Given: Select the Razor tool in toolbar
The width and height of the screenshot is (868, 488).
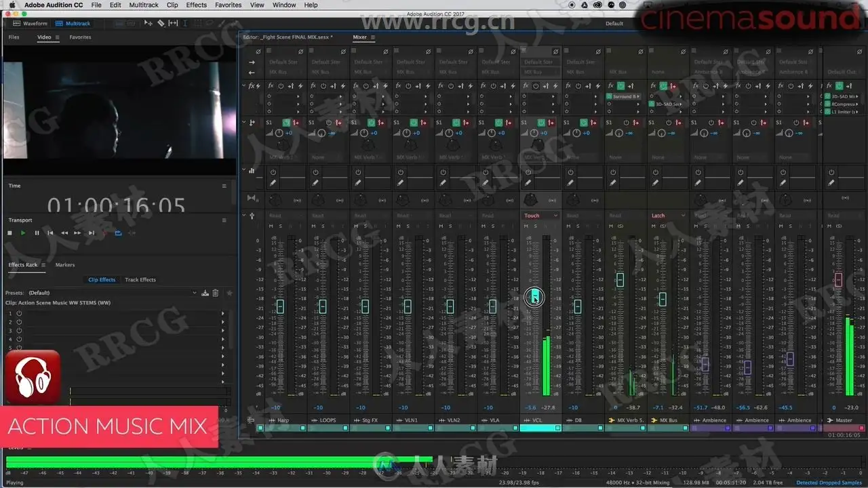Looking at the screenshot, I should (x=161, y=23).
